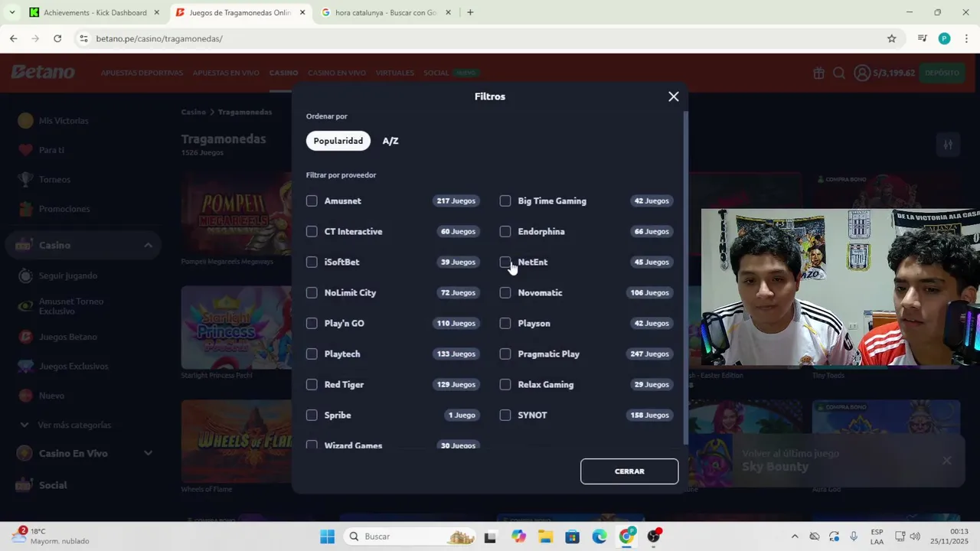The height and width of the screenshot is (551, 980).
Task: Click the Betano logo
Action: (x=43, y=72)
